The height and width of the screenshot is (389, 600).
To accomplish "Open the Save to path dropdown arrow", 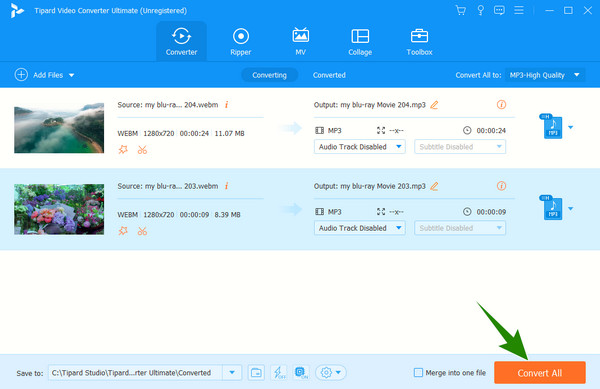I will click(232, 373).
